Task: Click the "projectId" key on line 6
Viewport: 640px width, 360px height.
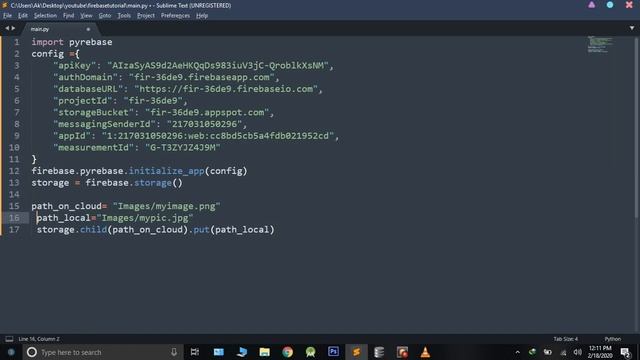Action: click(82, 100)
